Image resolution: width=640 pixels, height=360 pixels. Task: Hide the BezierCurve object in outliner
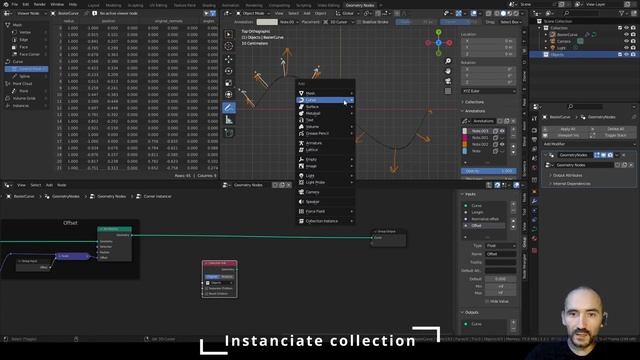[x=626, y=35]
